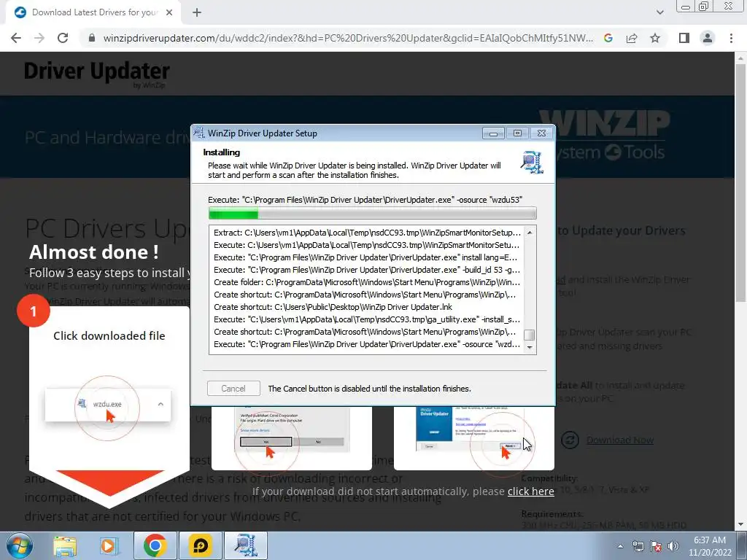This screenshot has height=560, width=747.
Task: Select the Download Latest Drivers tab
Action: coord(93,12)
